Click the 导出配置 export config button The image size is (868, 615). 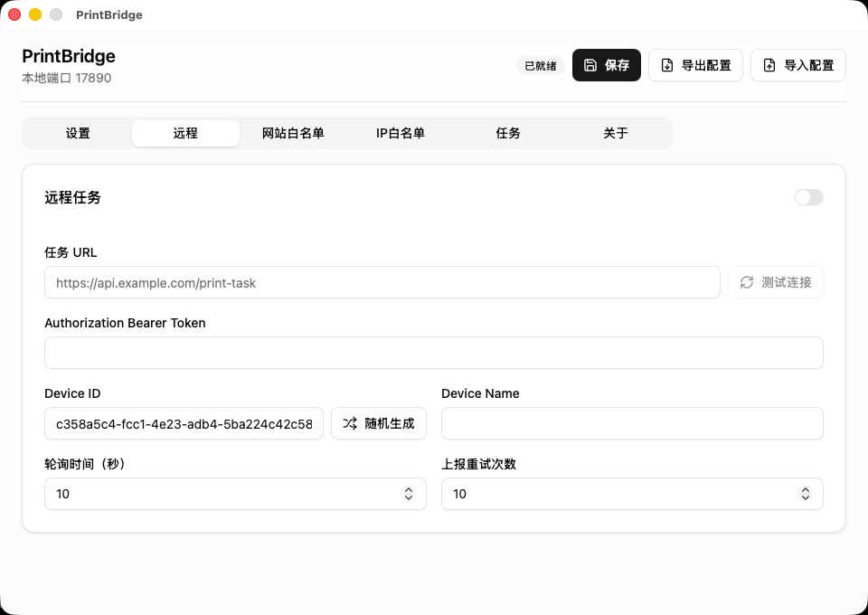point(695,65)
